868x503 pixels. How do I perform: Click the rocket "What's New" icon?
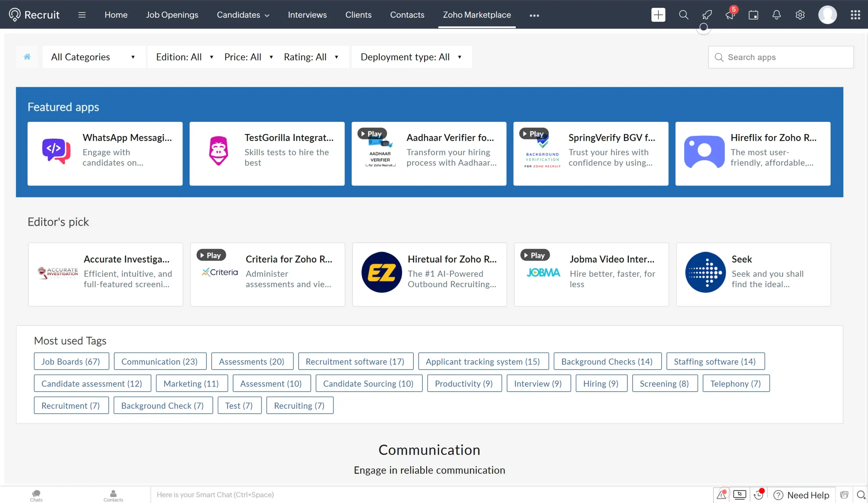(x=707, y=15)
